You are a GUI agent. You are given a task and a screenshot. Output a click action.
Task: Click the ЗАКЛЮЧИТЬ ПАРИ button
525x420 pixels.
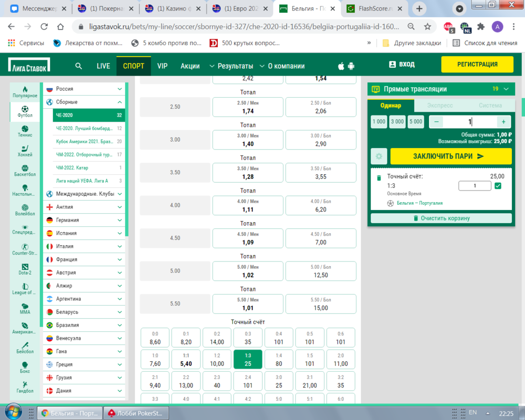coord(451,156)
